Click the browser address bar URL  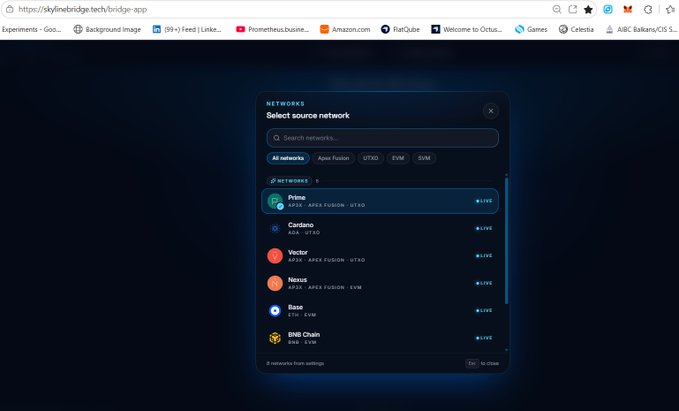(83, 9)
